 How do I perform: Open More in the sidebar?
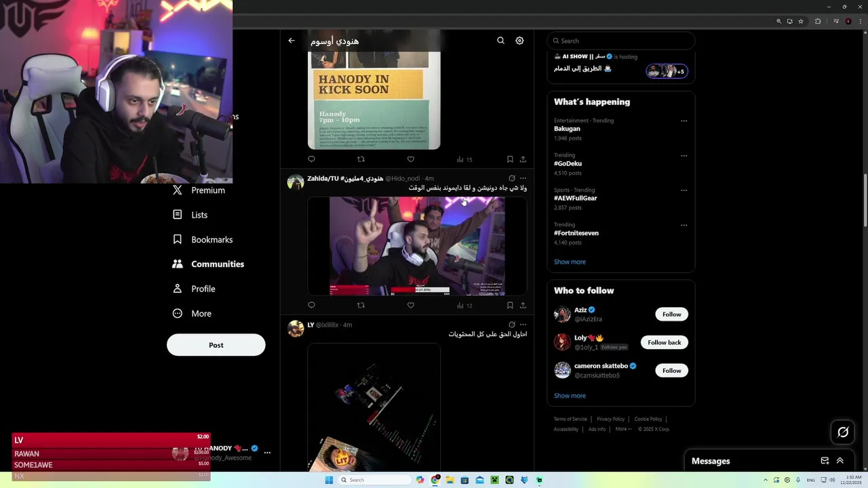coord(192,313)
